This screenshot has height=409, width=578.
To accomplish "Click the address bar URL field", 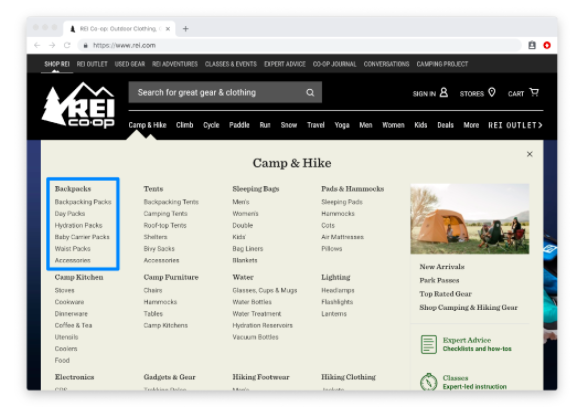I will (x=299, y=45).
